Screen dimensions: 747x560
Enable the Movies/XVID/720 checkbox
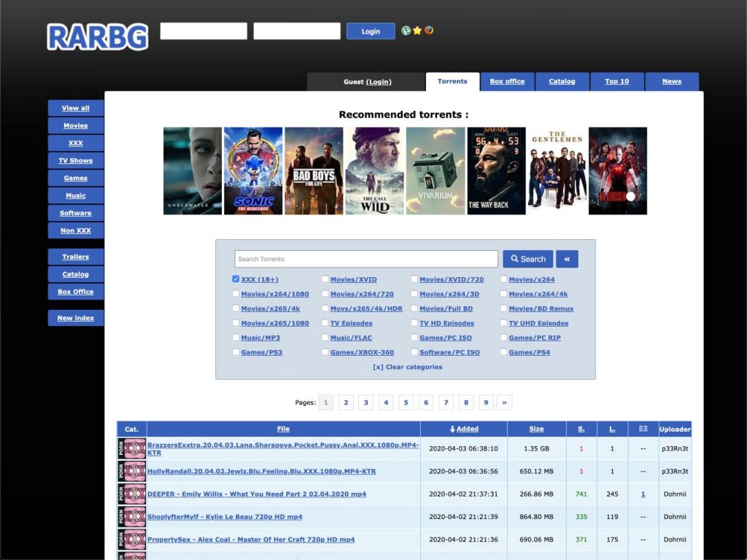pos(414,279)
